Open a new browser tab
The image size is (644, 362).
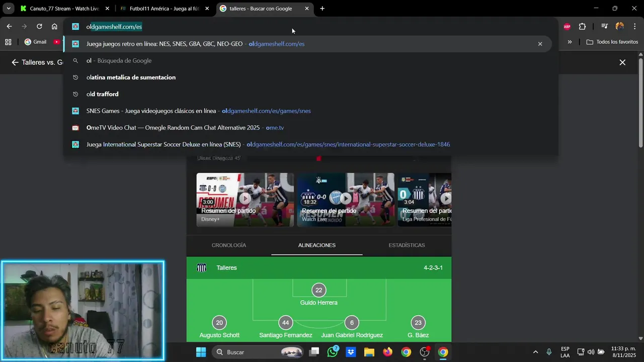tap(322, 9)
